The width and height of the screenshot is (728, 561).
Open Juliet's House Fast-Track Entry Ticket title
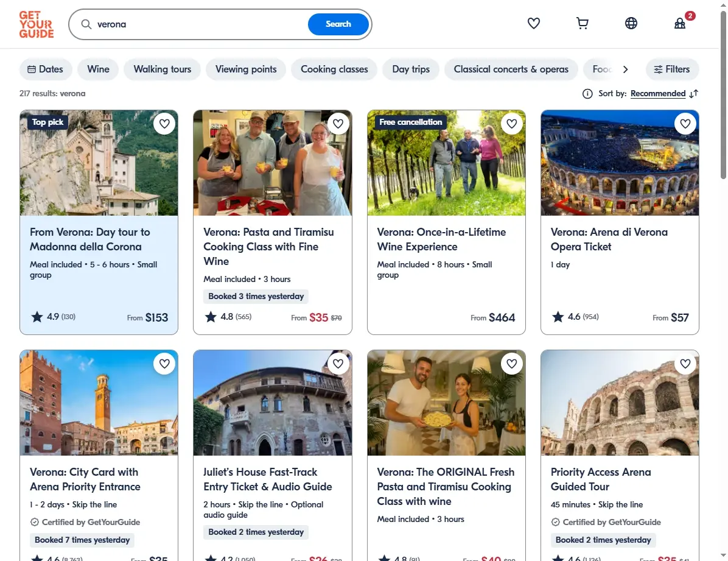[x=268, y=479]
